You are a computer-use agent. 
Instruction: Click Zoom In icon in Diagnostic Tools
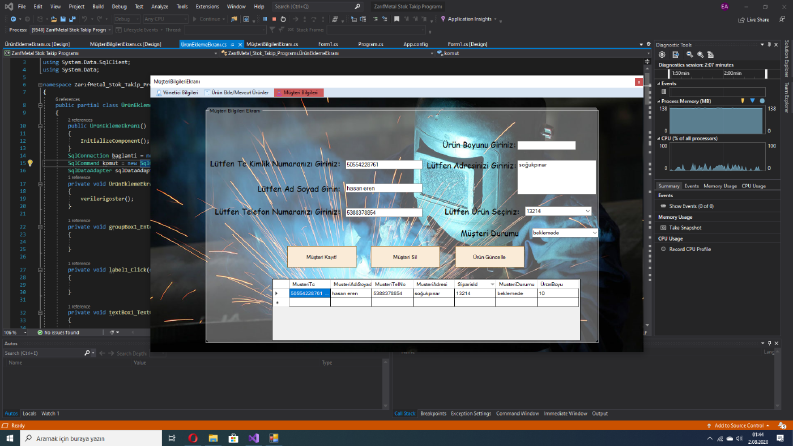tap(700, 55)
